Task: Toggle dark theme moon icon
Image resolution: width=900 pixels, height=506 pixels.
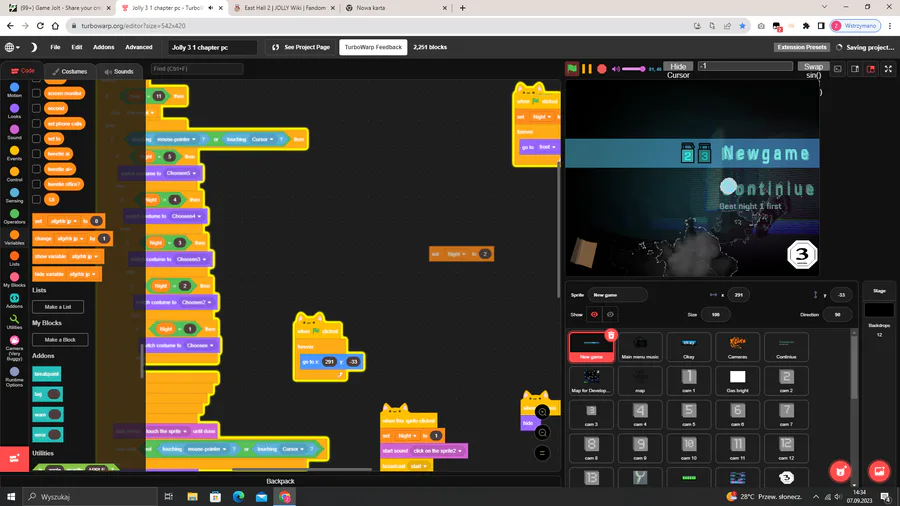Action: pos(33,47)
